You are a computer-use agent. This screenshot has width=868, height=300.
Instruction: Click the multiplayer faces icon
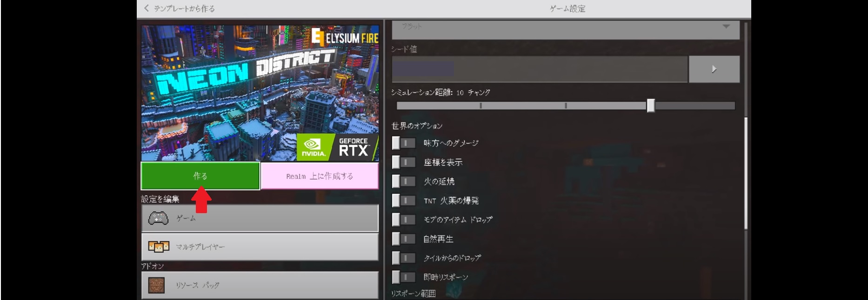tap(158, 247)
